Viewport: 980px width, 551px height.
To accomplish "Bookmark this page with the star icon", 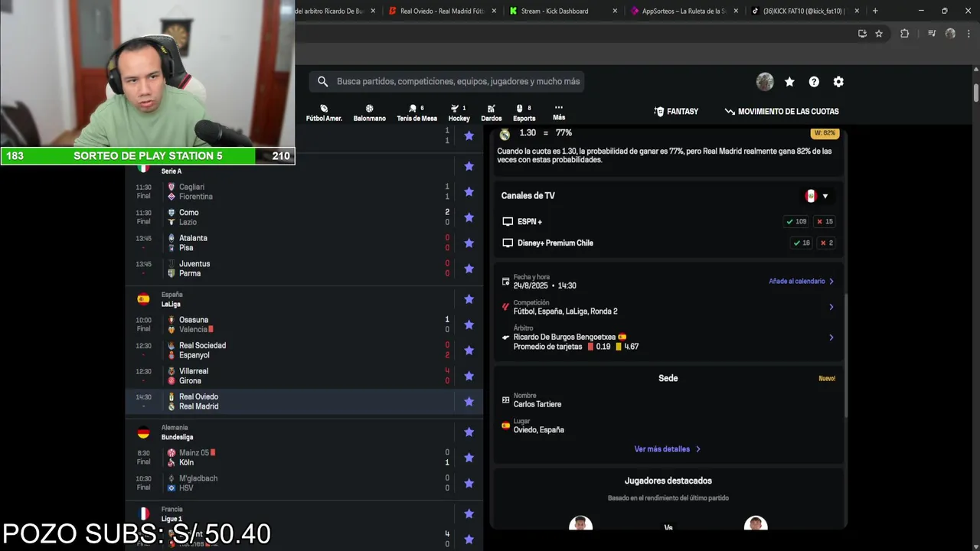I will point(879,34).
